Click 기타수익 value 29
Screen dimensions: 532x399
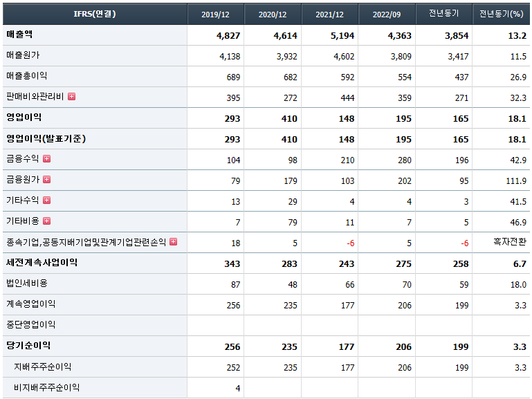pos(293,202)
